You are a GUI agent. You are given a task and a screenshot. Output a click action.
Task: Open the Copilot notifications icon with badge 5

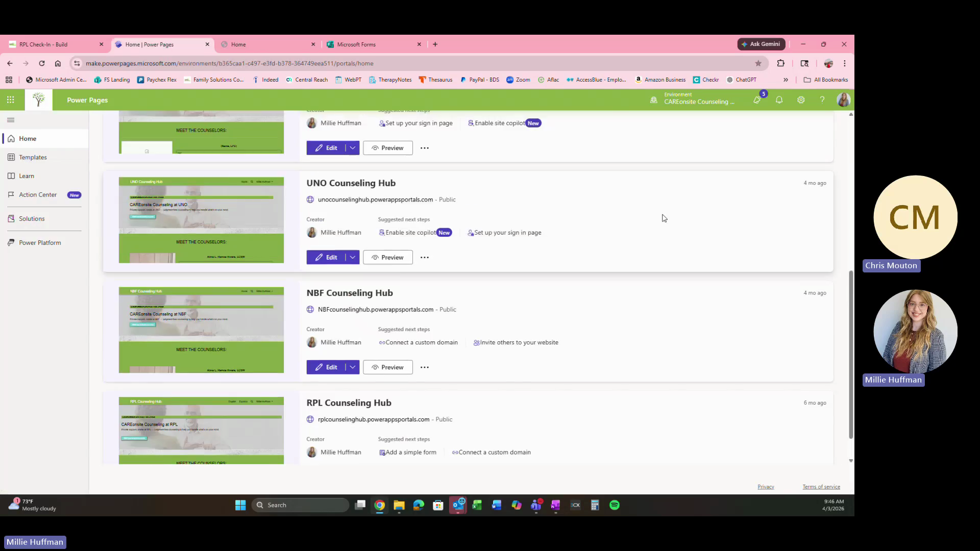click(x=757, y=100)
